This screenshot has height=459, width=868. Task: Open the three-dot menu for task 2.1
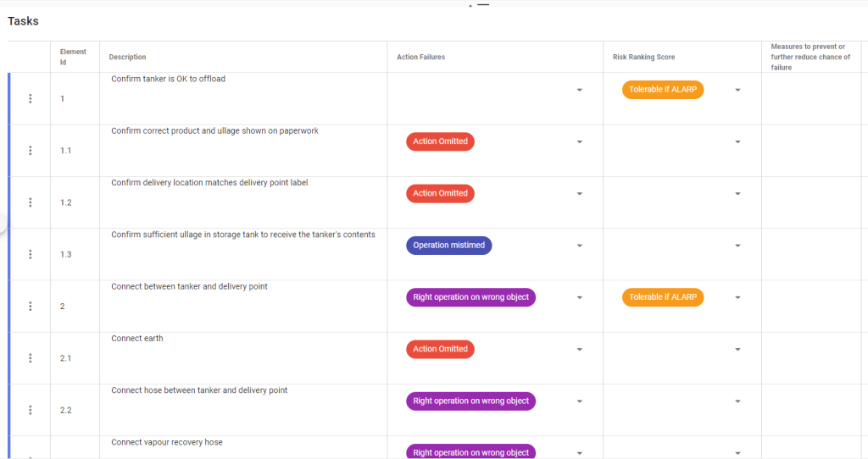[x=31, y=358]
